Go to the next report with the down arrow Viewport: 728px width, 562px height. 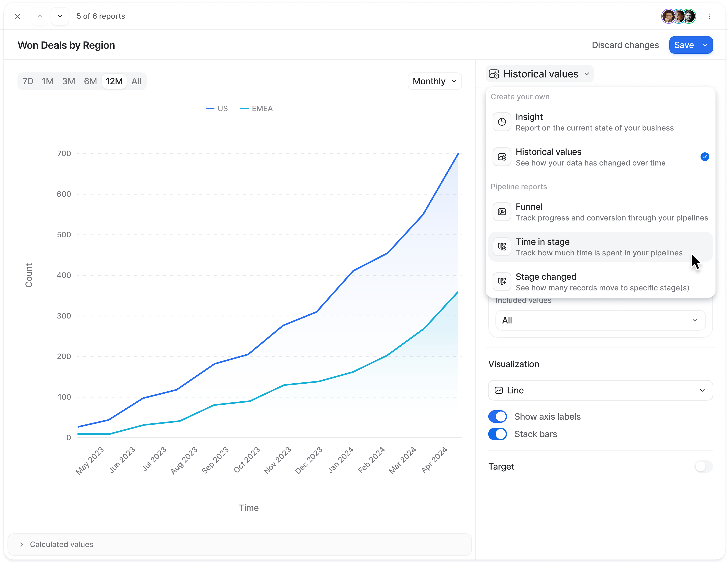click(60, 16)
